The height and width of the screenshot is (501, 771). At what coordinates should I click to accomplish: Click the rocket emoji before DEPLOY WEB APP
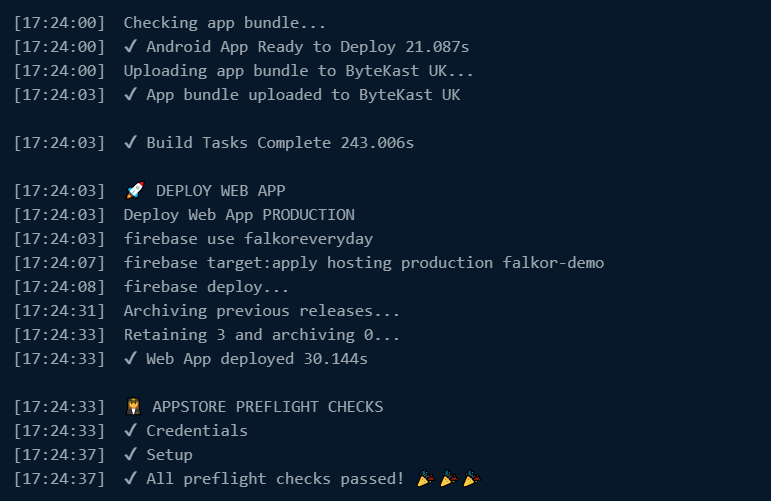(x=135, y=190)
